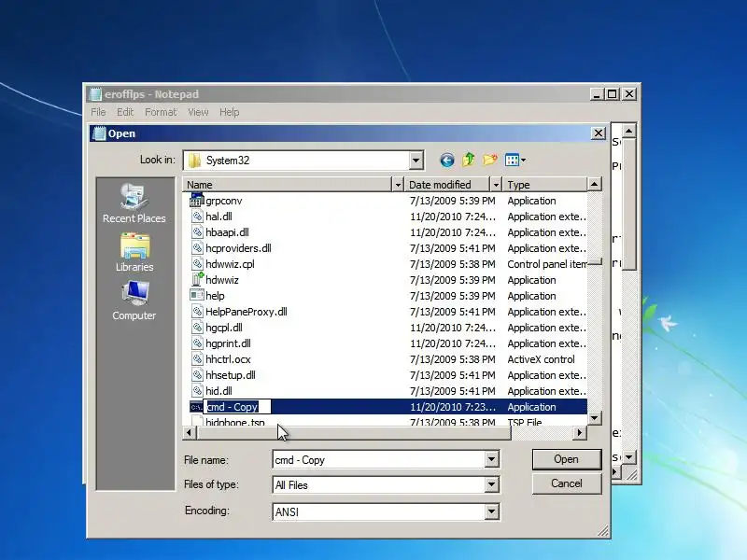Click into the File name input field
This screenshot has width=747, height=560.
[x=379, y=459]
